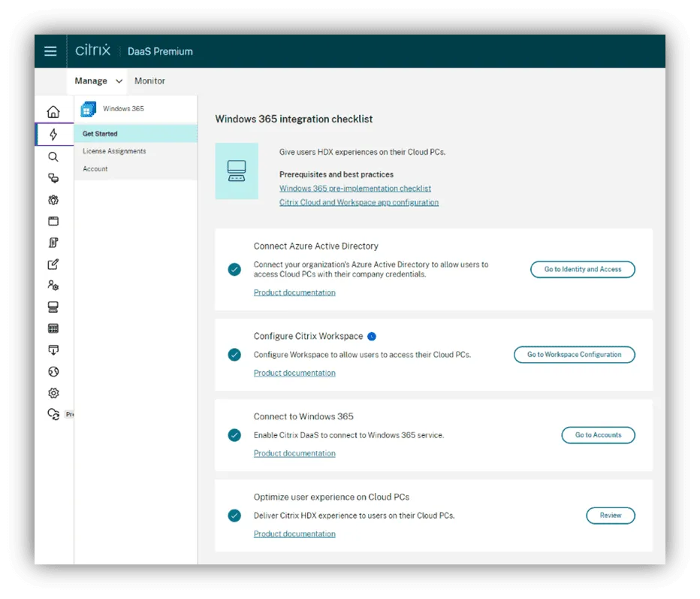
Task: Select the Quick Deploy lightning icon
Action: tap(53, 134)
